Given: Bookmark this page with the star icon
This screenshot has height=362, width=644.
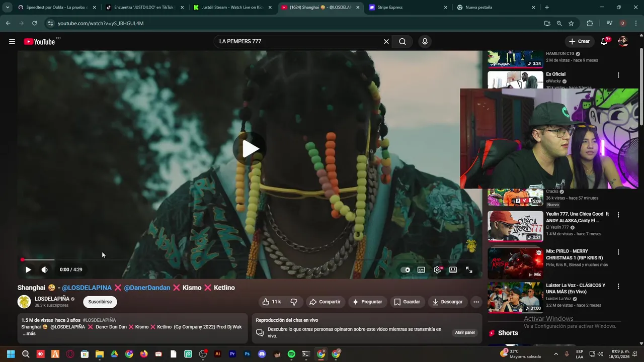Looking at the screenshot, I should coord(571,23).
